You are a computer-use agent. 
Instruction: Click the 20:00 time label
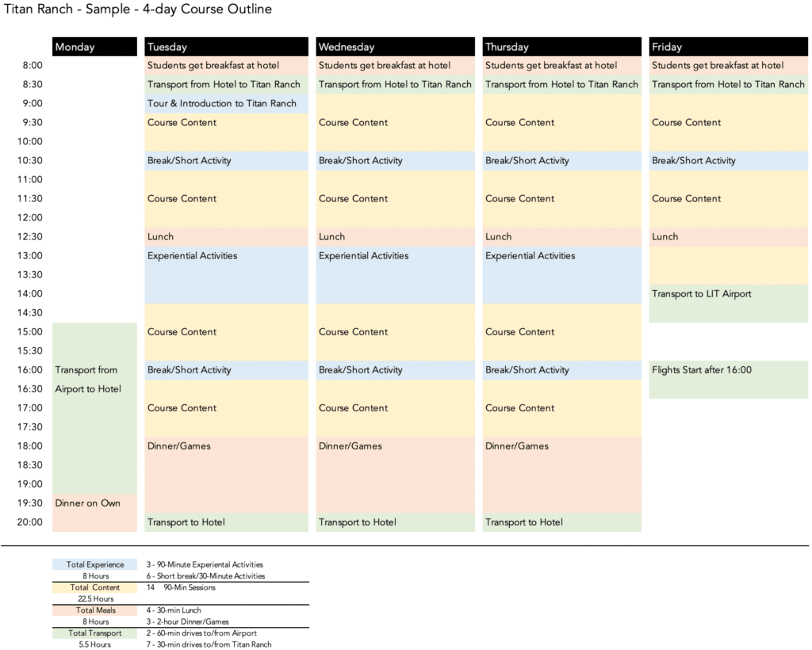coord(30,522)
